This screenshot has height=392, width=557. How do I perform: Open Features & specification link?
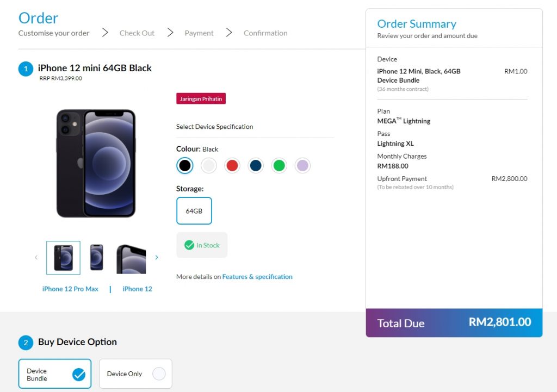pyautogui.click(x=257, y=277)
